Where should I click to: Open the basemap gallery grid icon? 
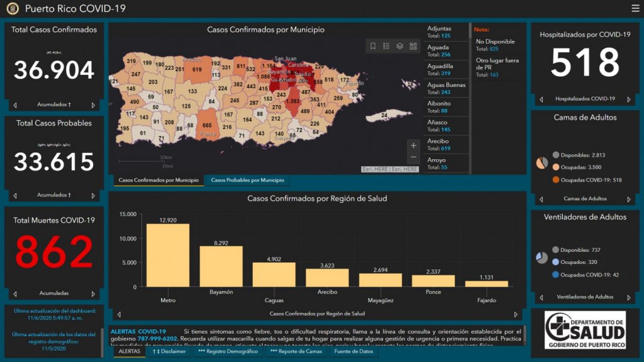coord(413,46)
